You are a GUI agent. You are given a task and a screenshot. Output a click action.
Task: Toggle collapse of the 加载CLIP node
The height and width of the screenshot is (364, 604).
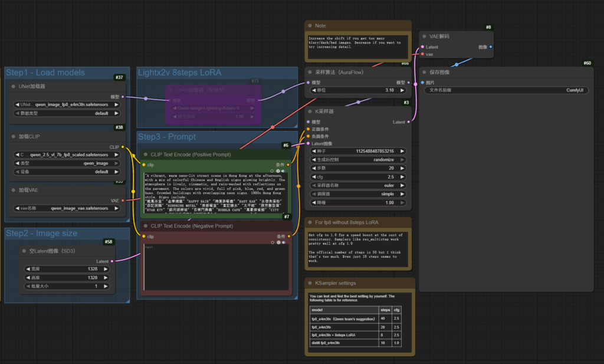[13, 136]
